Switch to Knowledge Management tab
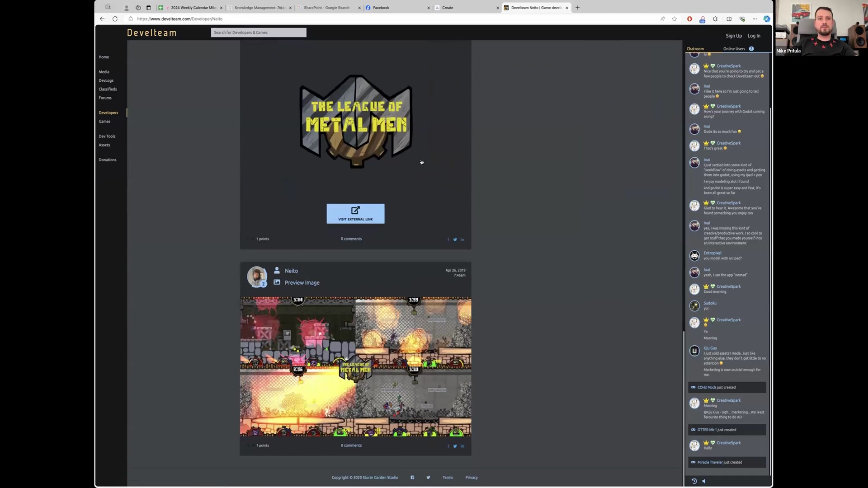Viewport: 868px width, 488px height. tap(259, 8)
